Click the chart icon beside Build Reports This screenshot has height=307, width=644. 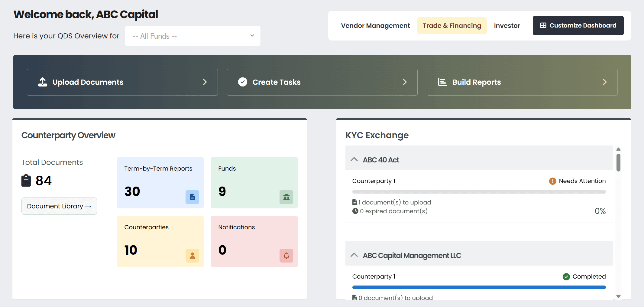pos(442,82)
